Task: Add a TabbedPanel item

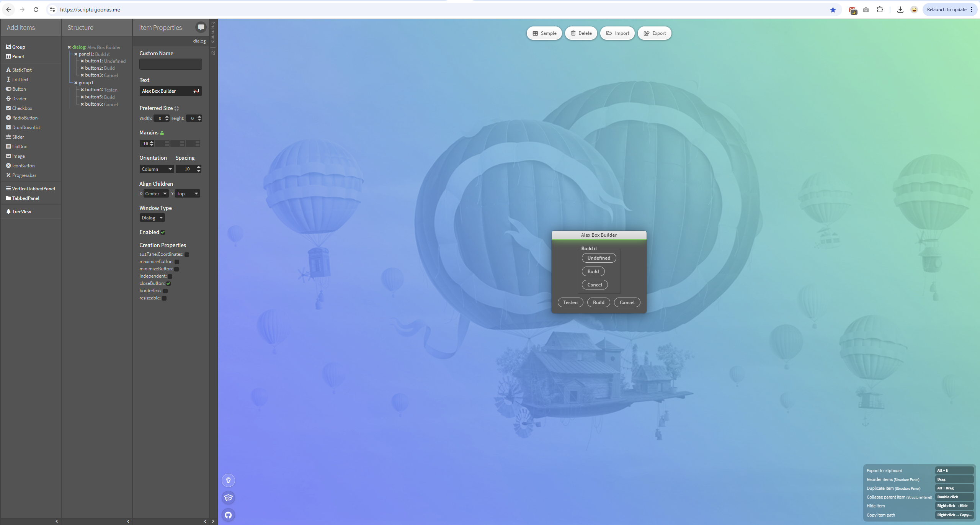Action: point(25,198)
